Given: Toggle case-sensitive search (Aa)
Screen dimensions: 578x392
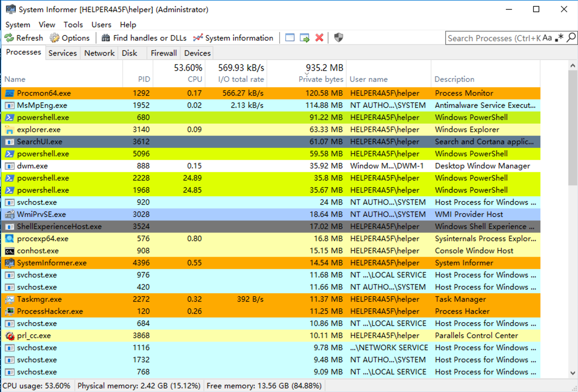Looking at the screenshot, I should click(547, 38).
